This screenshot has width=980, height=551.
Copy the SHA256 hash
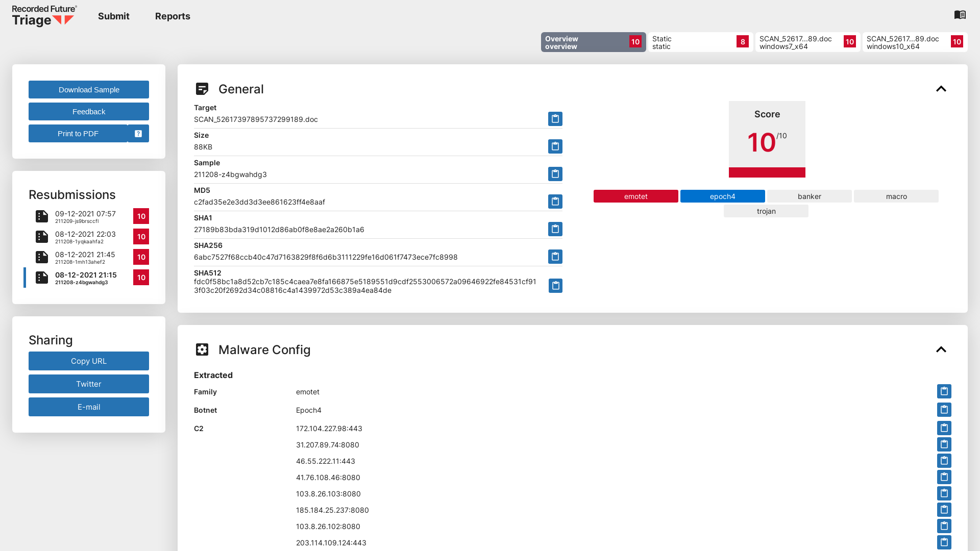click(x=555, y=257)
